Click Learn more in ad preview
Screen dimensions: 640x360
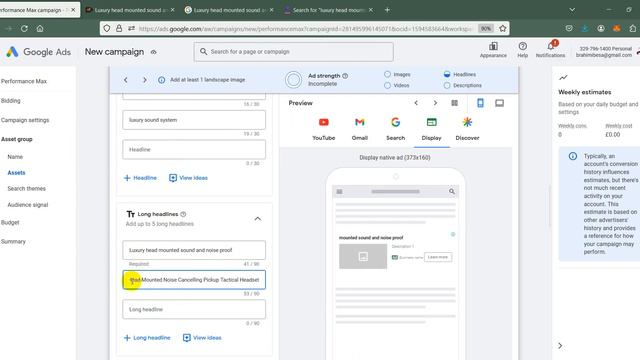438,257
